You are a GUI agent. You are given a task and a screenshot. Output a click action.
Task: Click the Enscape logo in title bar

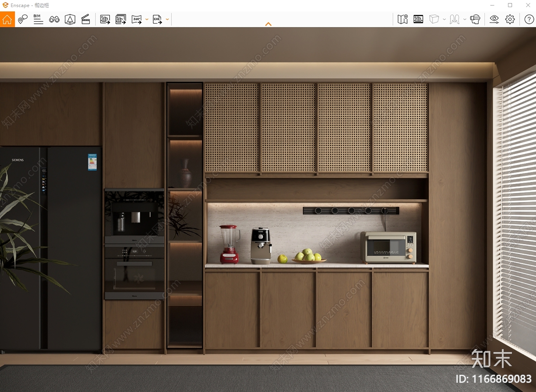click(5, 5)
